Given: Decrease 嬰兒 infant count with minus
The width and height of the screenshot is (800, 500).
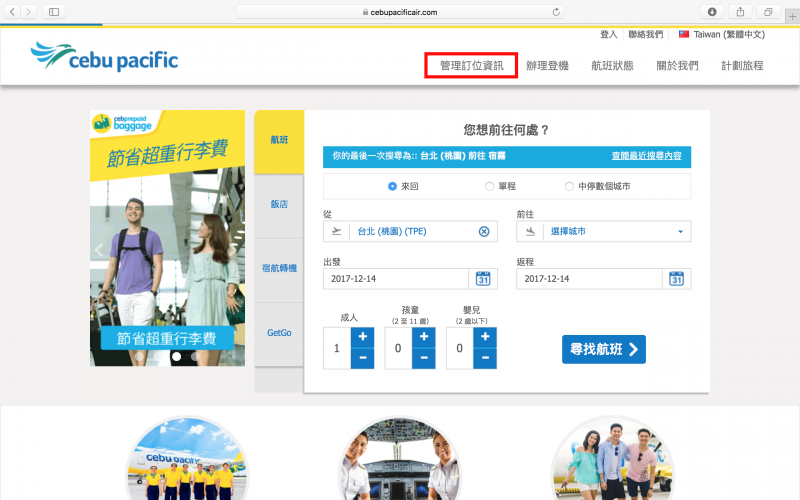Looking at the screenshot, I should pyautogui.click(x=485, y=358).
